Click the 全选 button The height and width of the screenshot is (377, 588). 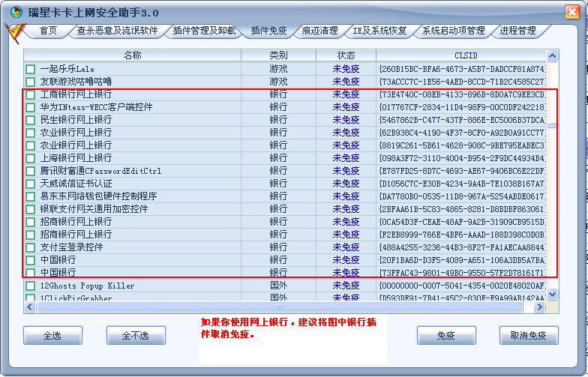coord(52,336)
